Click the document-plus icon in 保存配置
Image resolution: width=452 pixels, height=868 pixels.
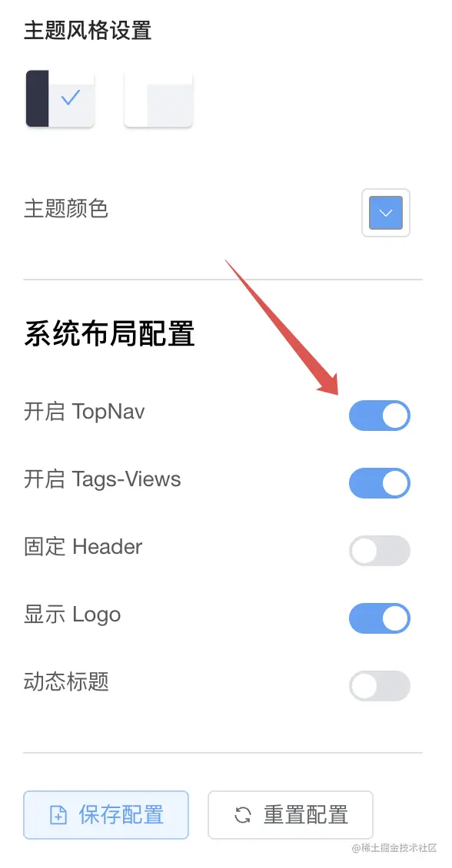pyautogui.click(x=58, y=816)
